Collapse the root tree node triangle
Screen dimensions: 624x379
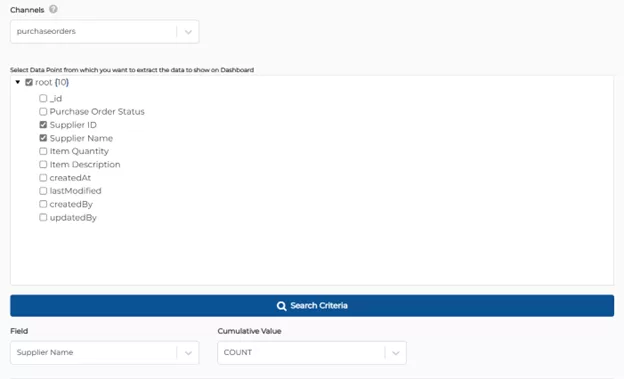[x=18, y=82]
